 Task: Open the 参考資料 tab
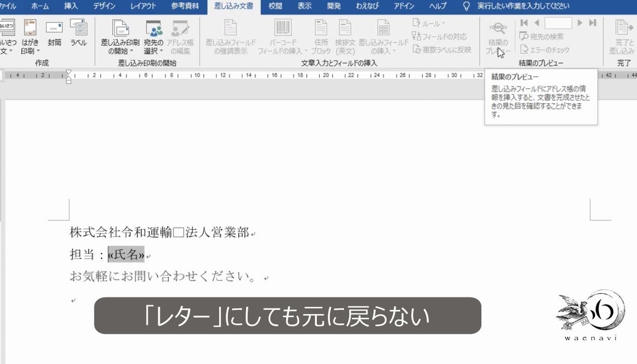click(x=185, y=6)
